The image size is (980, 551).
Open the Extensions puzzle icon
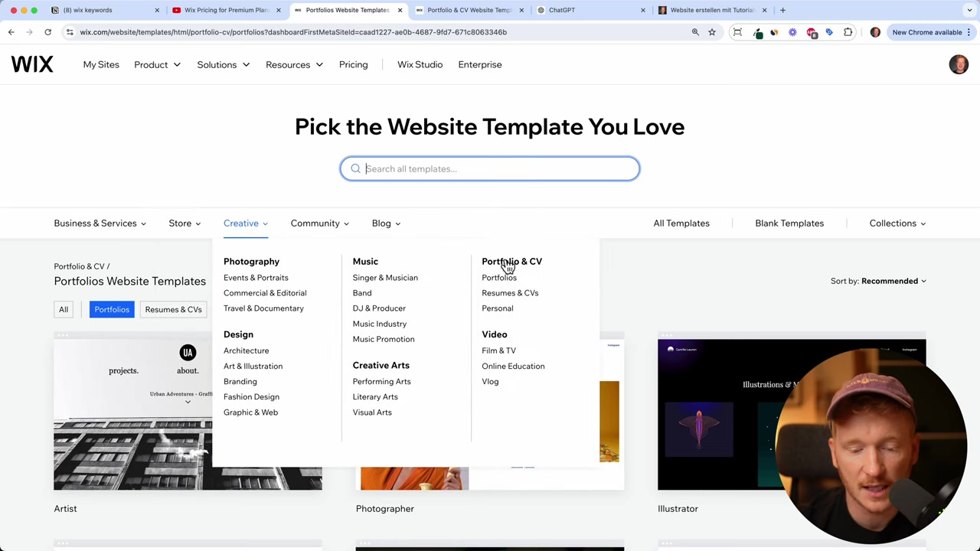click(x=848, y=32)
